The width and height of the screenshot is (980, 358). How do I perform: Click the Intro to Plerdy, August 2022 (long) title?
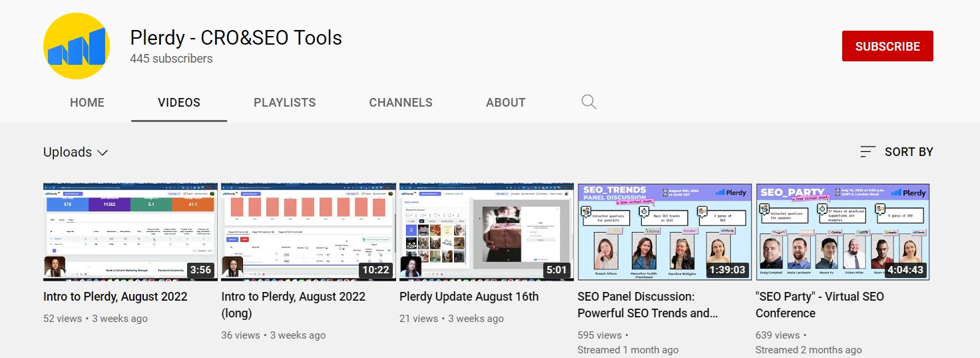(x=293, y=305)
